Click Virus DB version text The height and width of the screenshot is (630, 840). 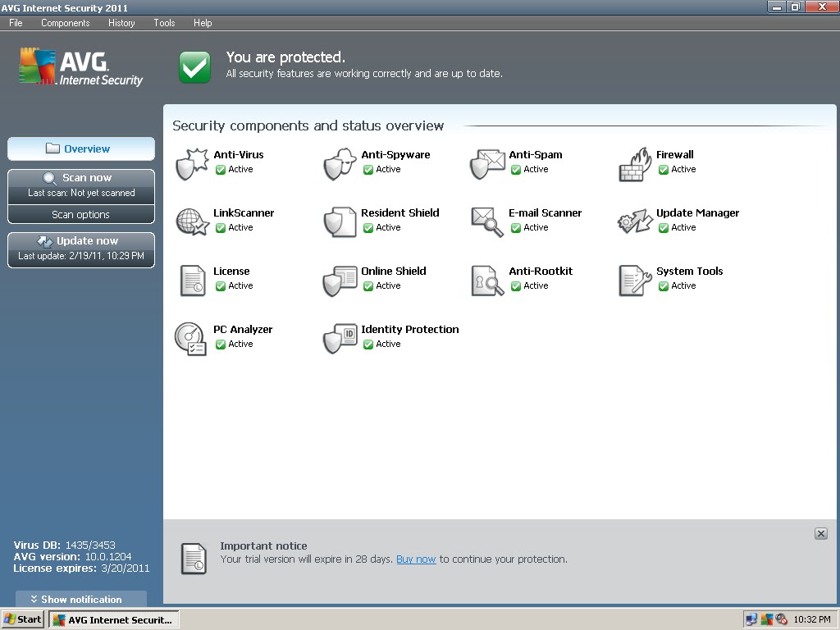(x=64, y=545)
